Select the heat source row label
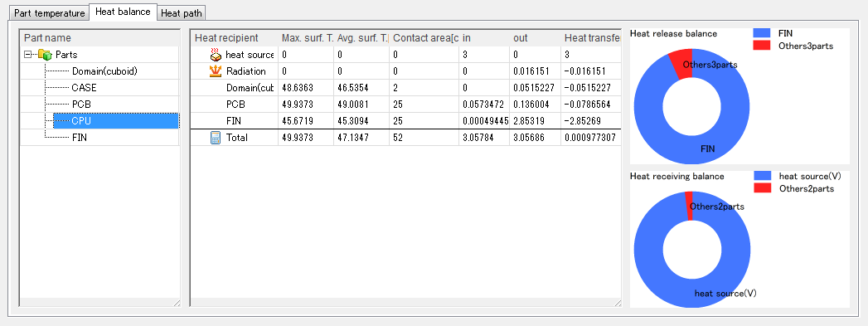 (x=250, y=55)
